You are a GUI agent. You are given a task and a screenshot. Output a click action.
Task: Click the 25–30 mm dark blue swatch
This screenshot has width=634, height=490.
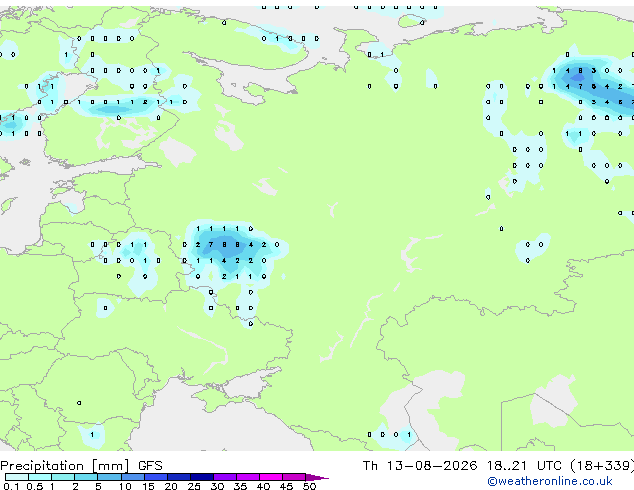(x=201, y=477)
